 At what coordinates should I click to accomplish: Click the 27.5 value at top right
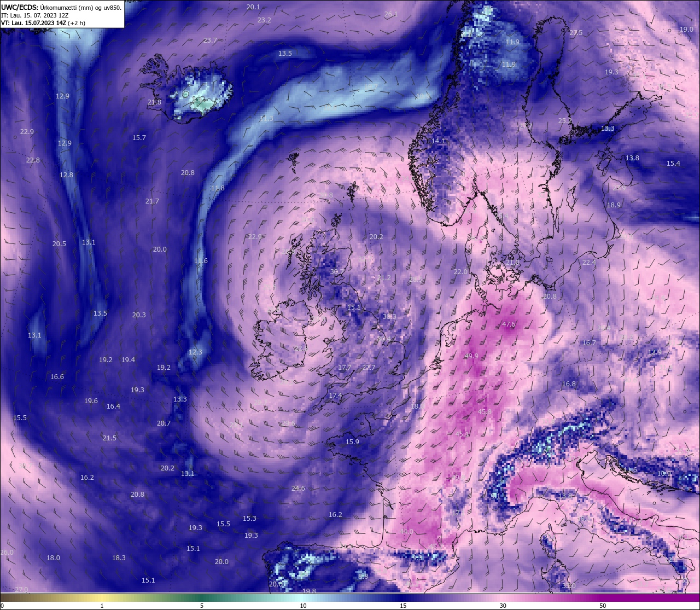(x=576, y=32)
